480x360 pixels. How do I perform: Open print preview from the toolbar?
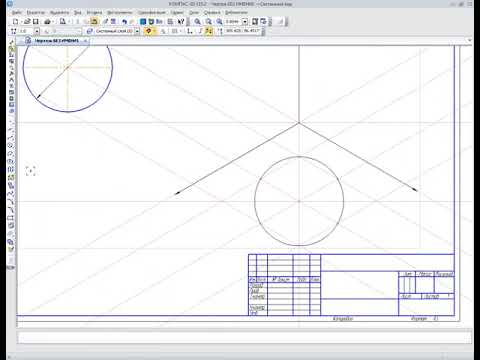[63, 22]
